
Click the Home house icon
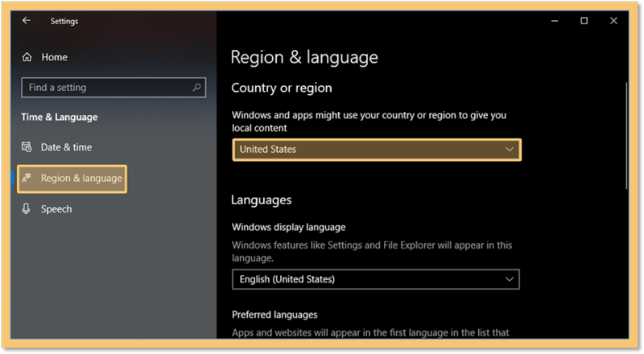27,57
